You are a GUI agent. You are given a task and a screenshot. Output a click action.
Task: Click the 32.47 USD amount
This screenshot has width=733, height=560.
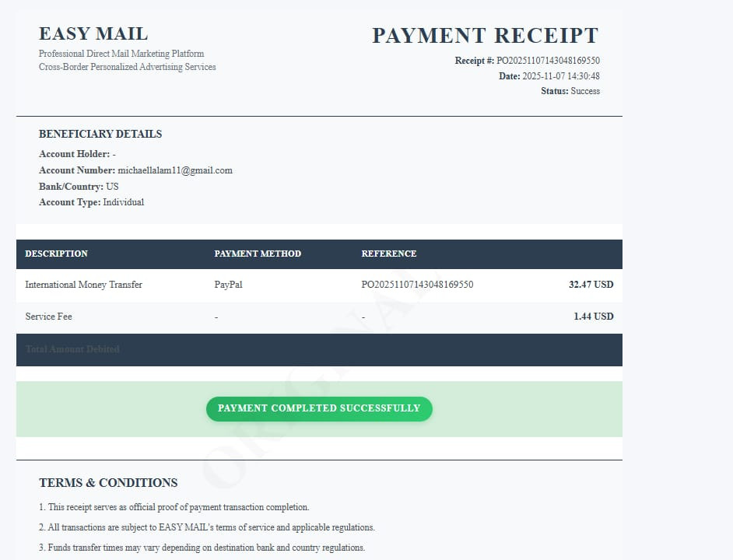591,284
